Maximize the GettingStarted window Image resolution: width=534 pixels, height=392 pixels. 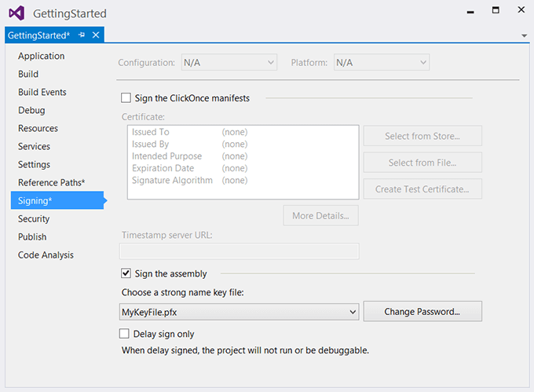pos(496,10)
